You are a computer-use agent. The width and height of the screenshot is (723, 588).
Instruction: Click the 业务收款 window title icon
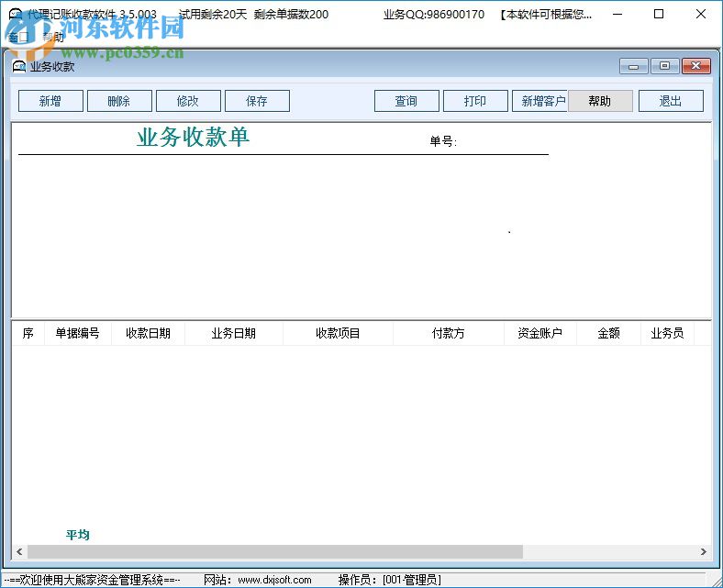click(x=19, y=67)
